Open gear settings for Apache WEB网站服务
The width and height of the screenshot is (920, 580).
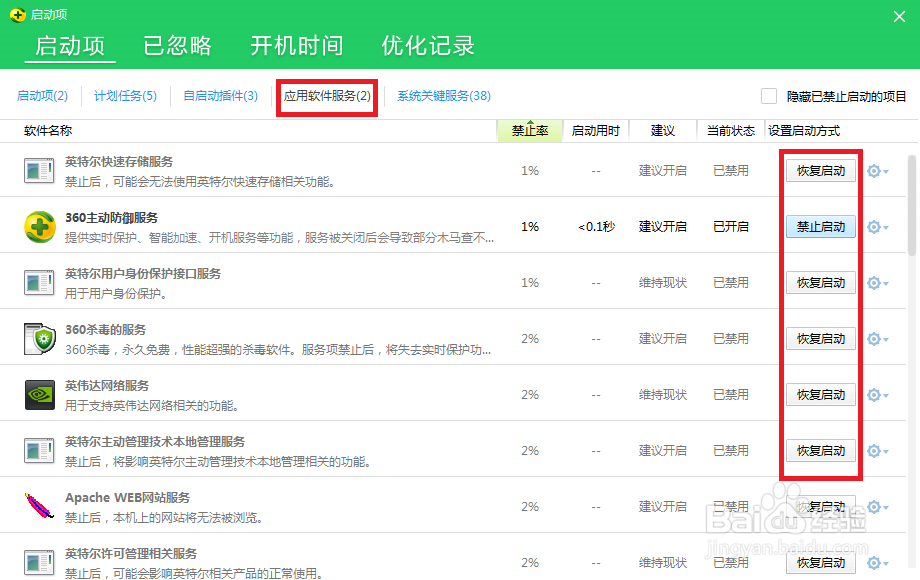[x=877, y=507]
